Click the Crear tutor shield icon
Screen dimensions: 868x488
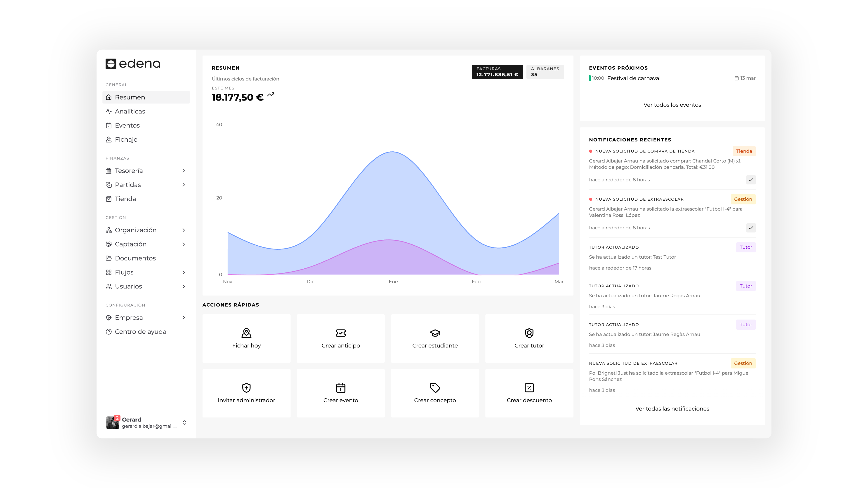tap(529, 333)
